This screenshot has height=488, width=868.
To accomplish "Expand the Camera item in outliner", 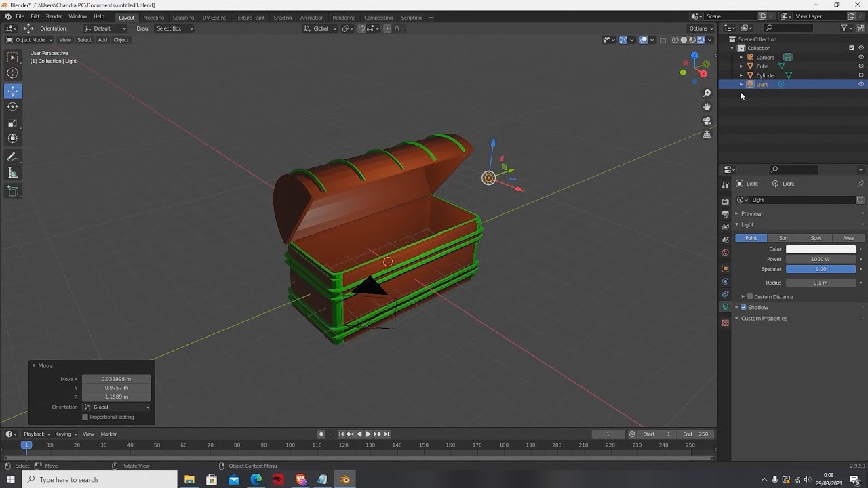I will point(741,57).
